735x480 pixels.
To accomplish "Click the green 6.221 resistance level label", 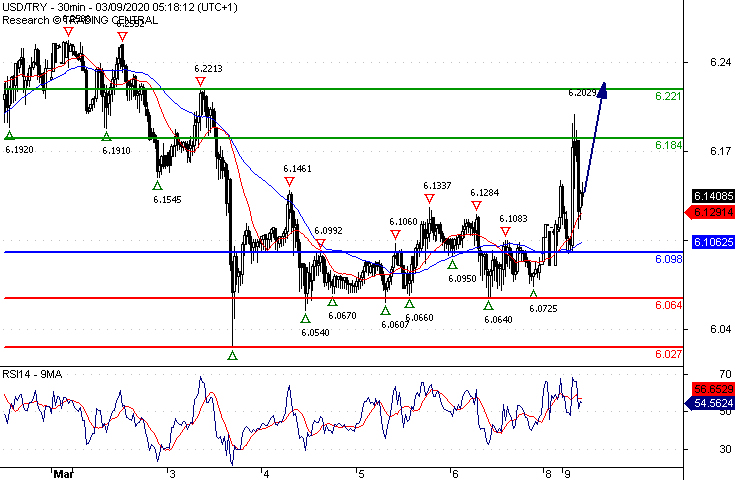I will [668, 96].
